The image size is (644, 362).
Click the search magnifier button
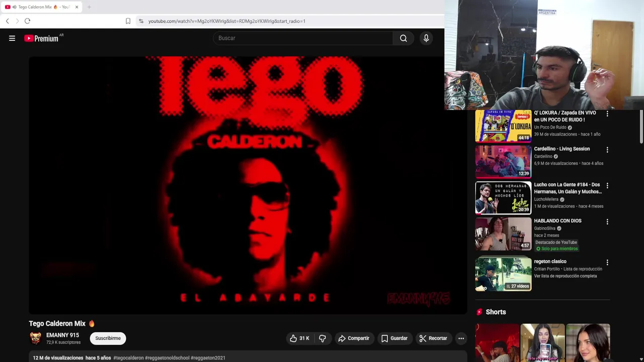[x=404, y=38]
